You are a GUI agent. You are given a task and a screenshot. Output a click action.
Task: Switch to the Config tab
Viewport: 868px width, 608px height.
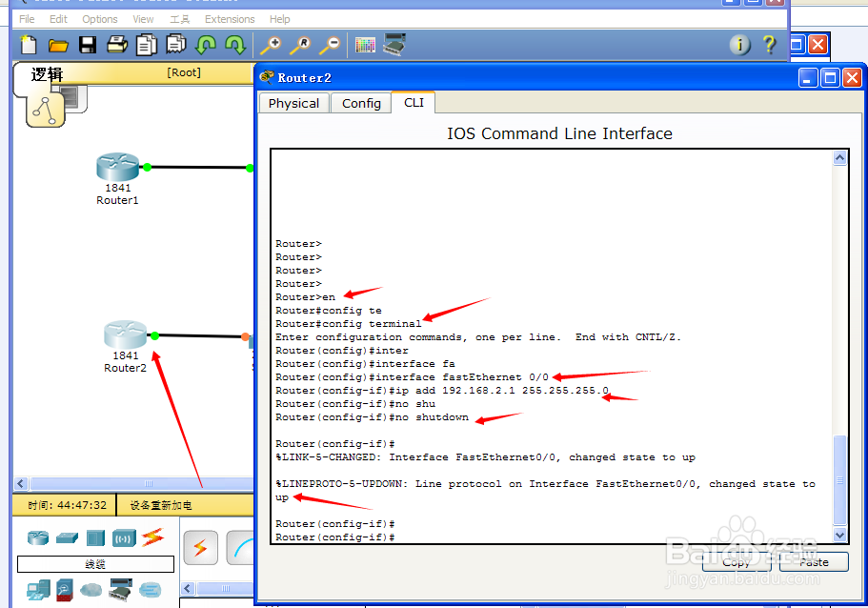[361, 104]
